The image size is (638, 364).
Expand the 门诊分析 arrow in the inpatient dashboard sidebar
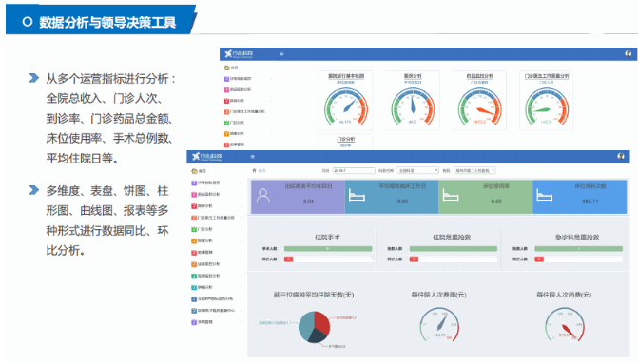tap(241, 229)
